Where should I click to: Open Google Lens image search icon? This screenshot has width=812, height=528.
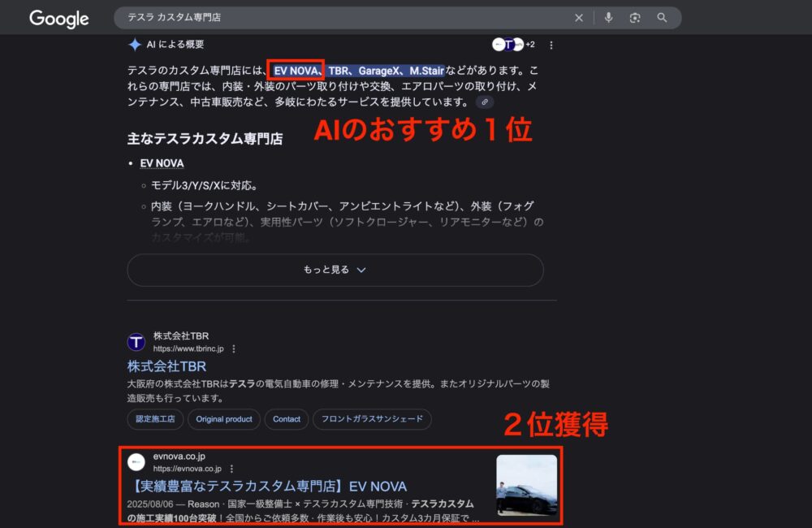[x=635, y=17]
